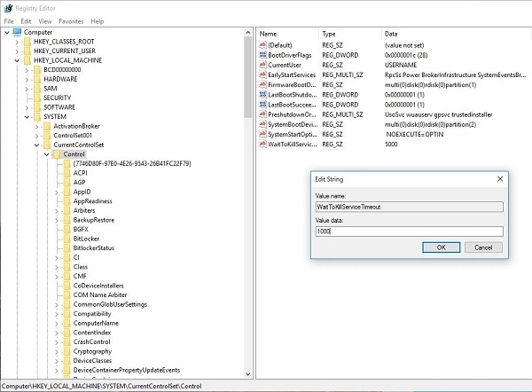Expand the SOFTWARE key in tree

tap(27, 106)
